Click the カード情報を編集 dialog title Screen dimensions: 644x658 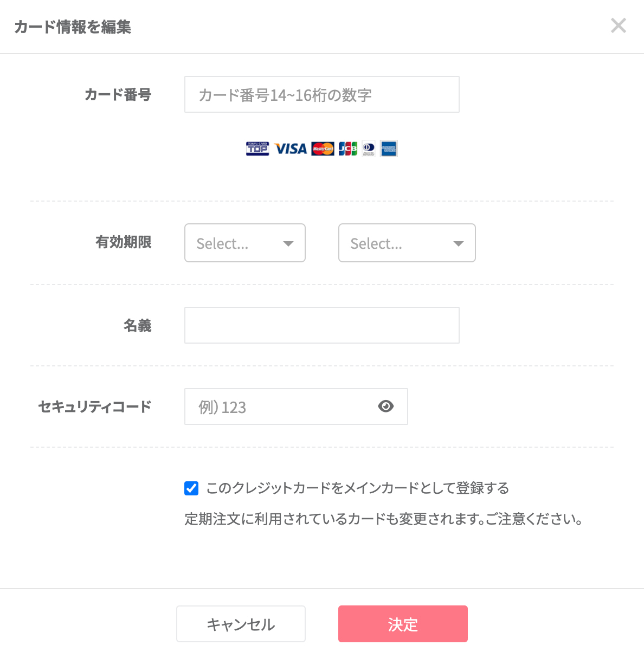click(x=72, y=27)
